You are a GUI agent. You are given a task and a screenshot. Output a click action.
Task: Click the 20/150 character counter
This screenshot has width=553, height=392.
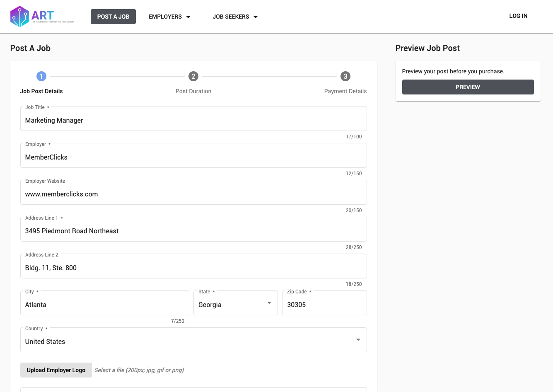354,211
